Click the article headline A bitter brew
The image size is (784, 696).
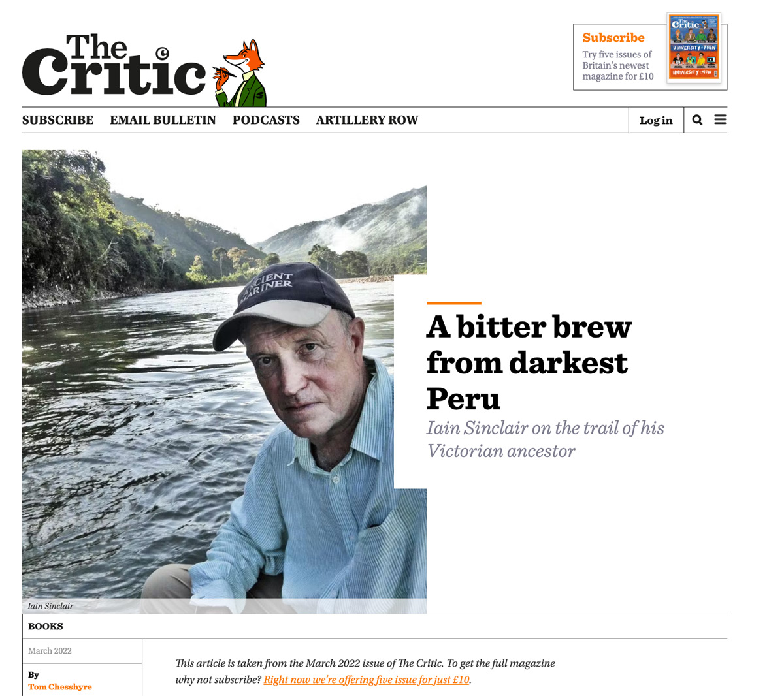[529, 362]
